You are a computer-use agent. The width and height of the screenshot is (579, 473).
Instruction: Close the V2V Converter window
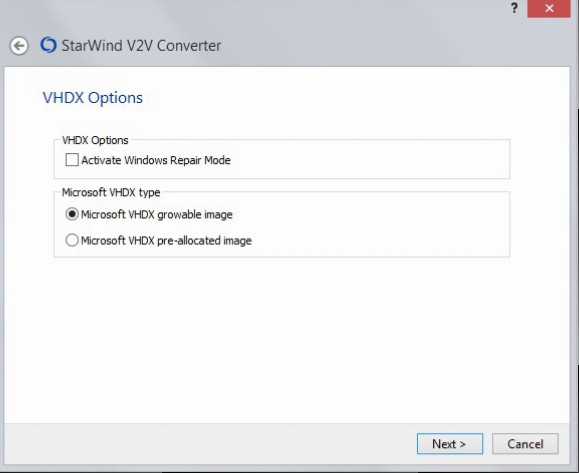pos(549,8)
